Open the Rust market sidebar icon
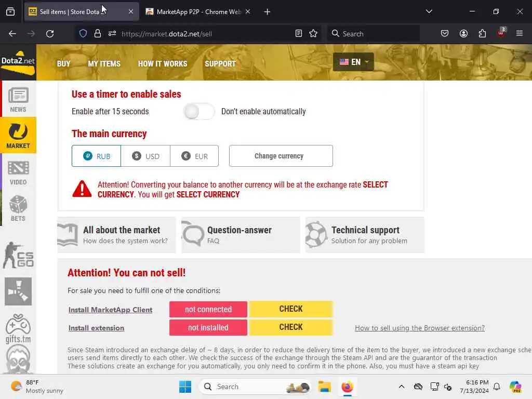The height and width of the screenshot is (399, 532). (18, 291)
